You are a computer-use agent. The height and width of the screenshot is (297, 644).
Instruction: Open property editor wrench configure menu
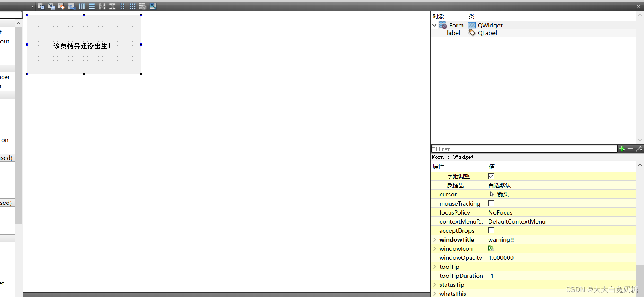(x=639, y=149)
